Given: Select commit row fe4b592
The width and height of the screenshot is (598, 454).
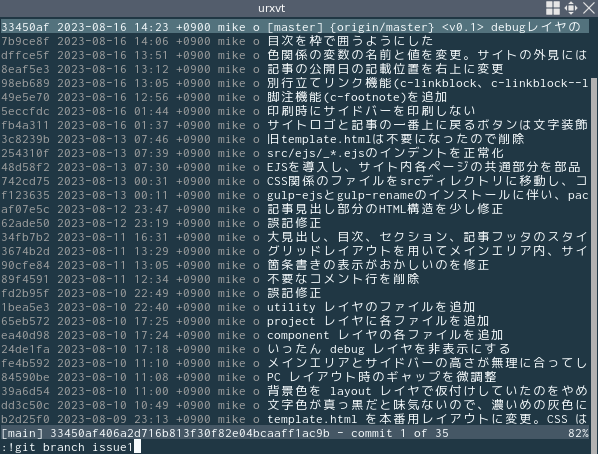Looking at the screenshot, I should click(x=294, y=363).
